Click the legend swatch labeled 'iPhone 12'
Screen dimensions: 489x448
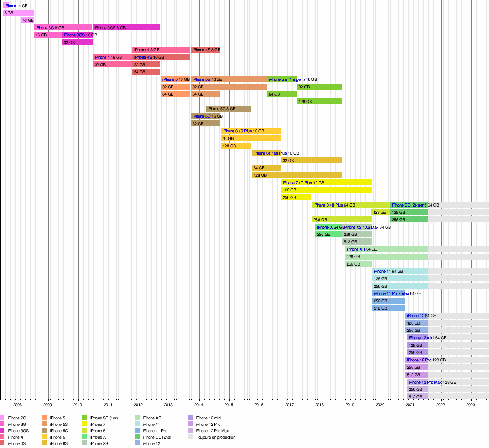(137, 443)
